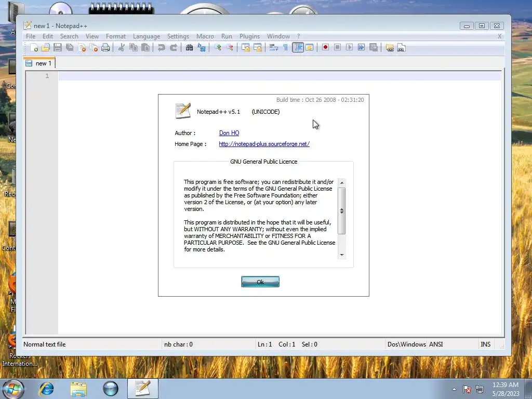Click Normal text file in status bar
This screenshot has height=399, width=532.
tap(45, 344)
